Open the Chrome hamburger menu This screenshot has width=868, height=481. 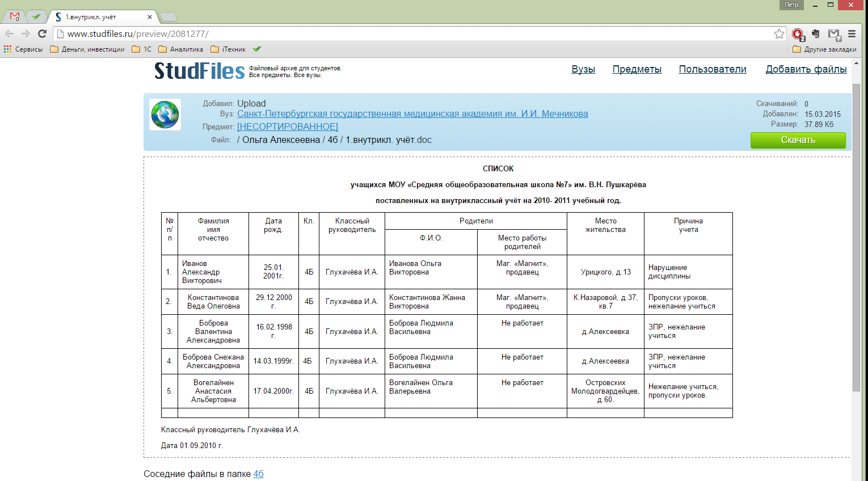pyautogui.click(x=852, y=34)
